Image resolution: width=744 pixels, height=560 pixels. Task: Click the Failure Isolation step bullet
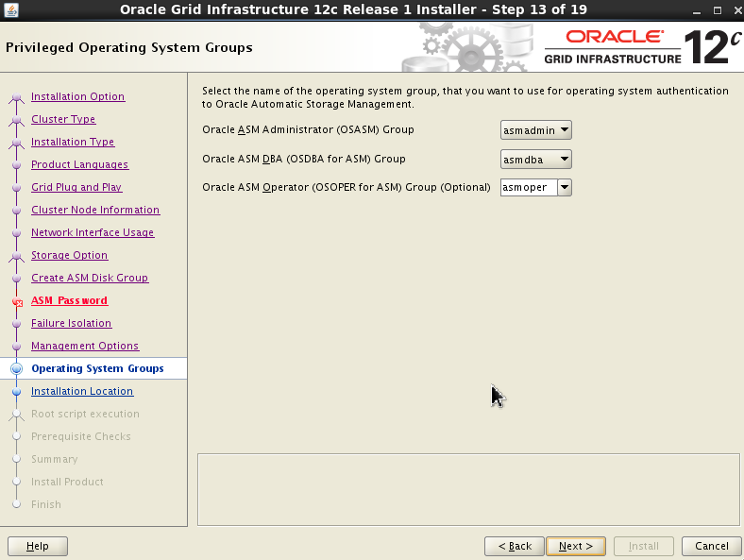click(x=17, y=324)
